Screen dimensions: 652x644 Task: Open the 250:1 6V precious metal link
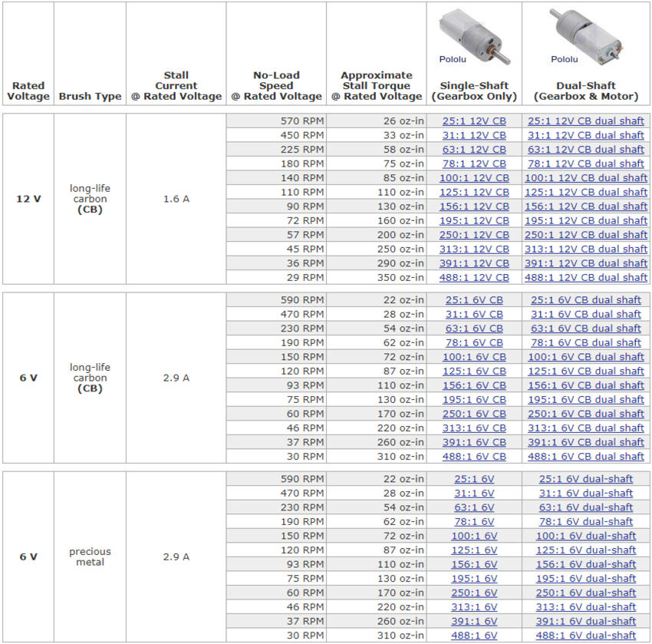pos(474,593)
